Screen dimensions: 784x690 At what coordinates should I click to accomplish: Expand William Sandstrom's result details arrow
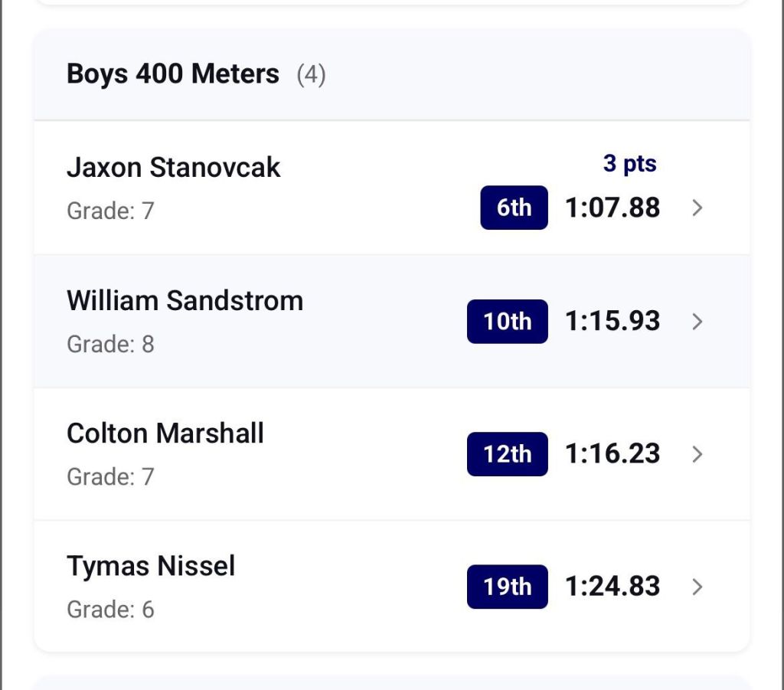pyautogui.click(x=697, y=322)
